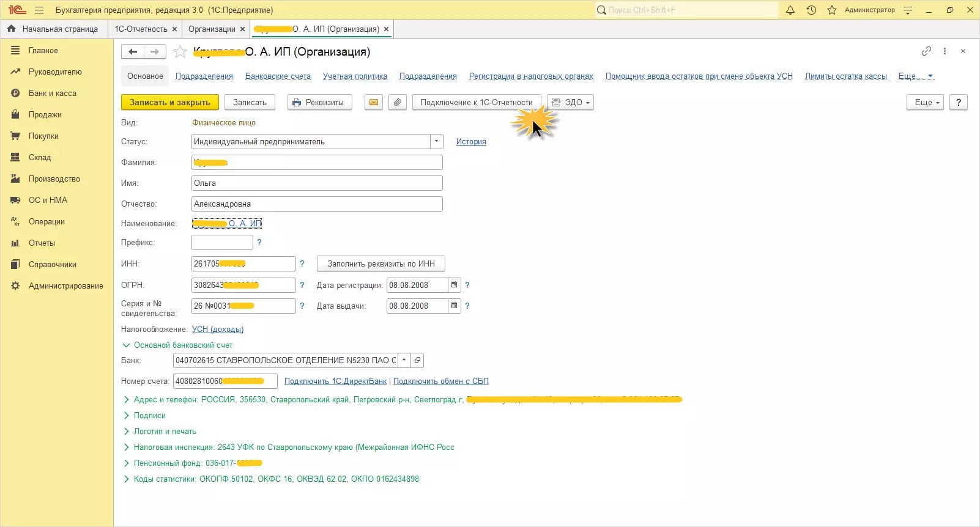Open the Банковские счета link
The image size is (980, 527).
pyautogui.click(x=278, y=76)
